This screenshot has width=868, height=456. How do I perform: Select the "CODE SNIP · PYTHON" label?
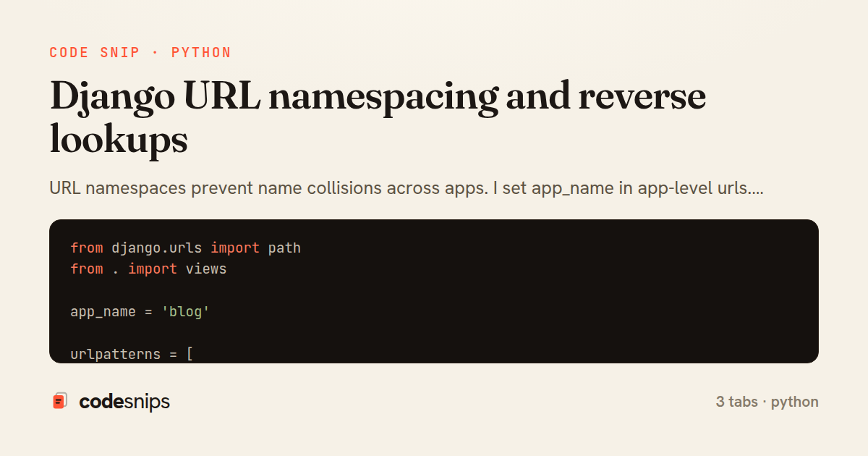pyautogui.click(x=140, y=53)
